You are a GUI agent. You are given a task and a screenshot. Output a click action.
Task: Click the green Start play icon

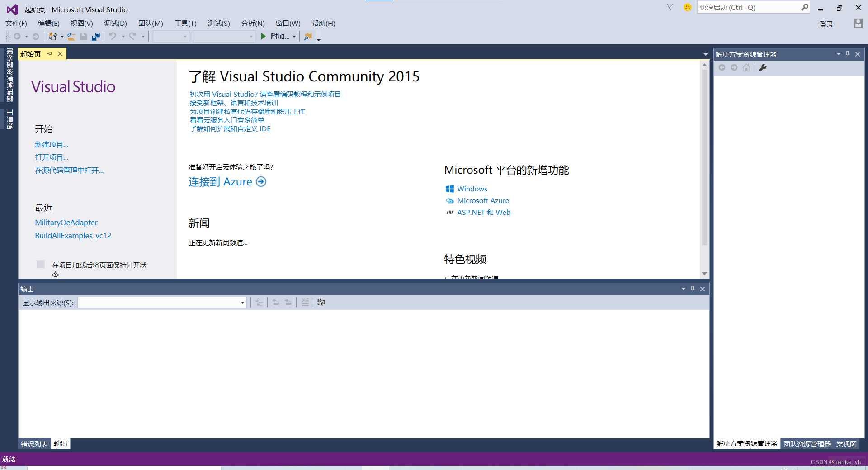pos(264,36)
